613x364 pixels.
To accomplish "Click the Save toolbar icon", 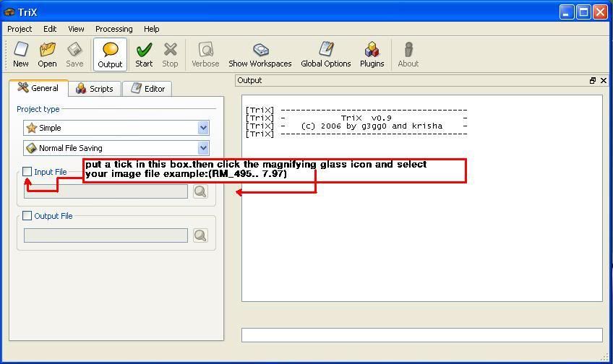I will (x=74, y=54).
